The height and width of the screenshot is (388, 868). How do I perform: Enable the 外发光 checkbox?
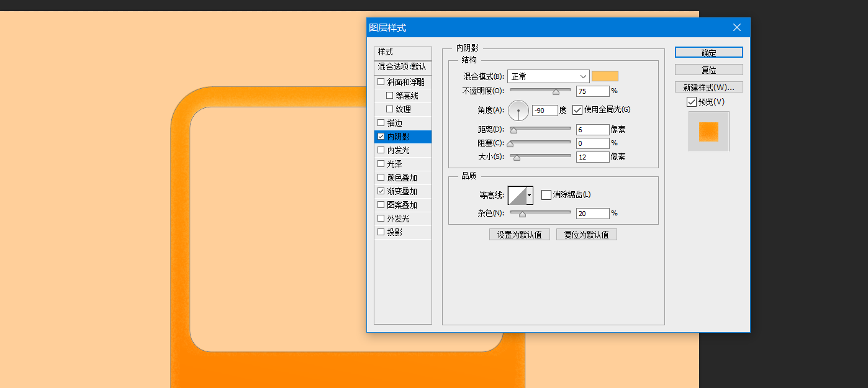pyautogui.click(x=381, y=219)
